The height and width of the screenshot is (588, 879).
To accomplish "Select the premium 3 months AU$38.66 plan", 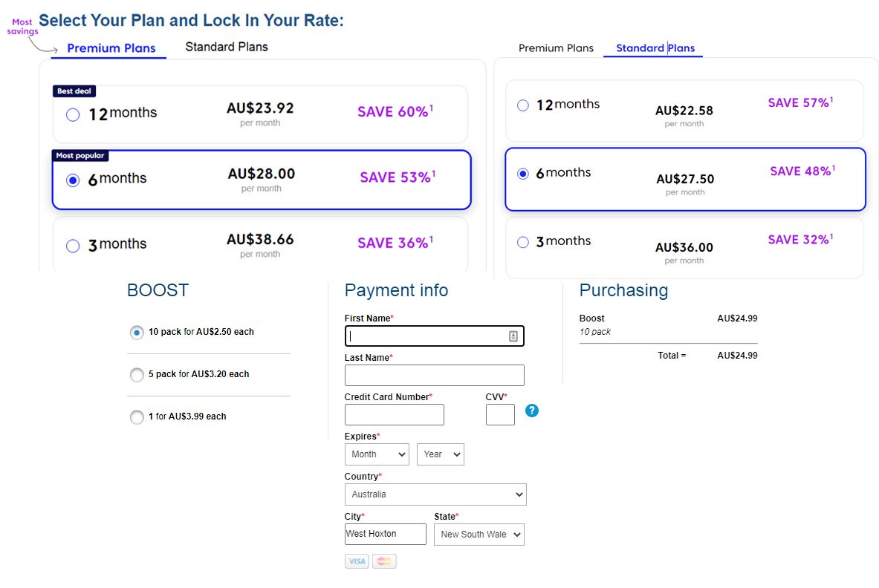I will pos(73,246).
